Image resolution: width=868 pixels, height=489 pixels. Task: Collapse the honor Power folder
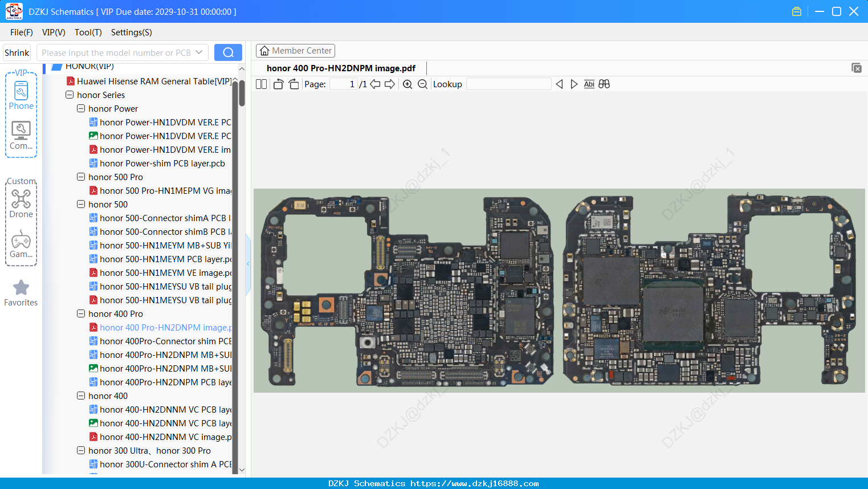(81, 109)
